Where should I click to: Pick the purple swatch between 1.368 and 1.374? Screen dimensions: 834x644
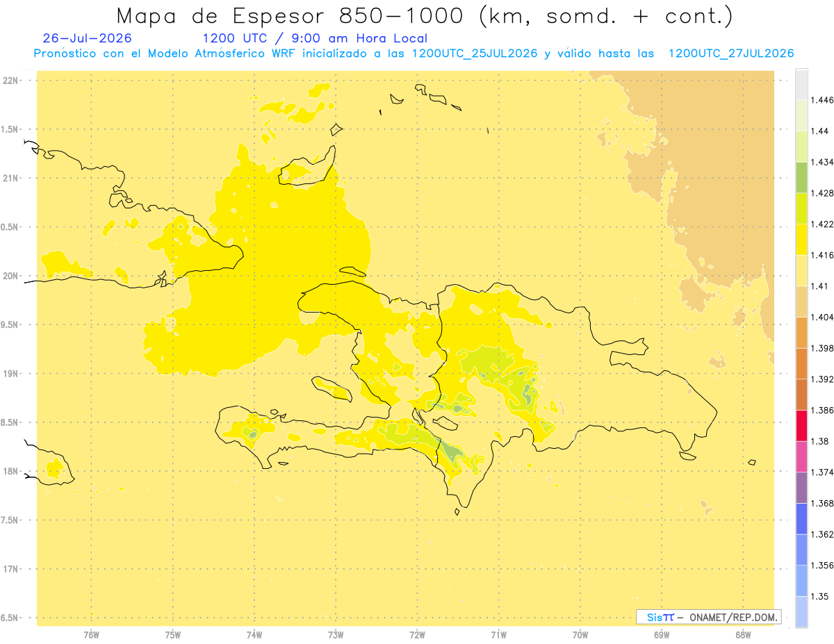[801, 488]
